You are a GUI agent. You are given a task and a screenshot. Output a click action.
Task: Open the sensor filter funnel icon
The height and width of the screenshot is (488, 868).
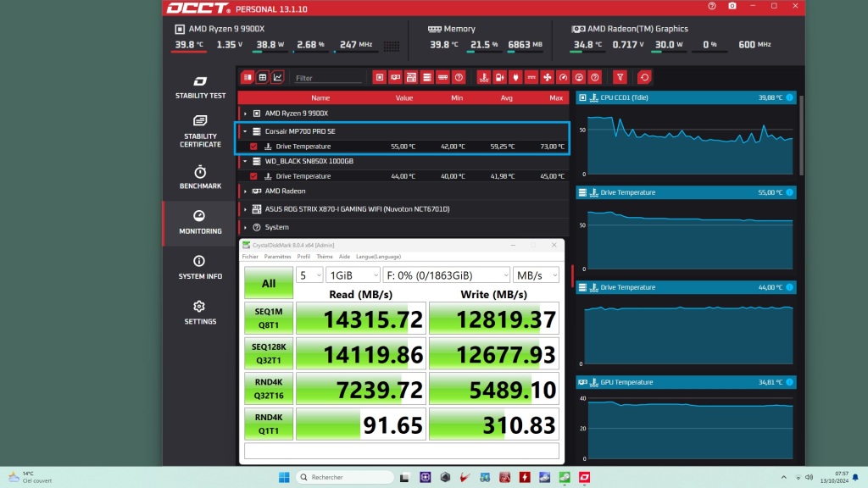620,76
